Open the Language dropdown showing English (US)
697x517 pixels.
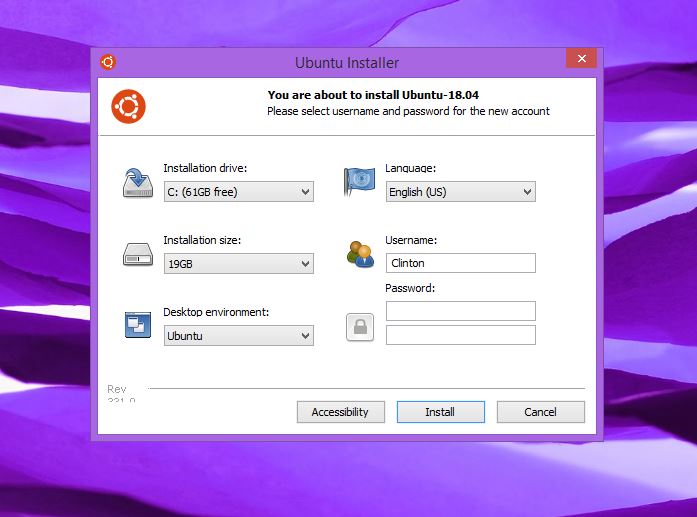461,192
